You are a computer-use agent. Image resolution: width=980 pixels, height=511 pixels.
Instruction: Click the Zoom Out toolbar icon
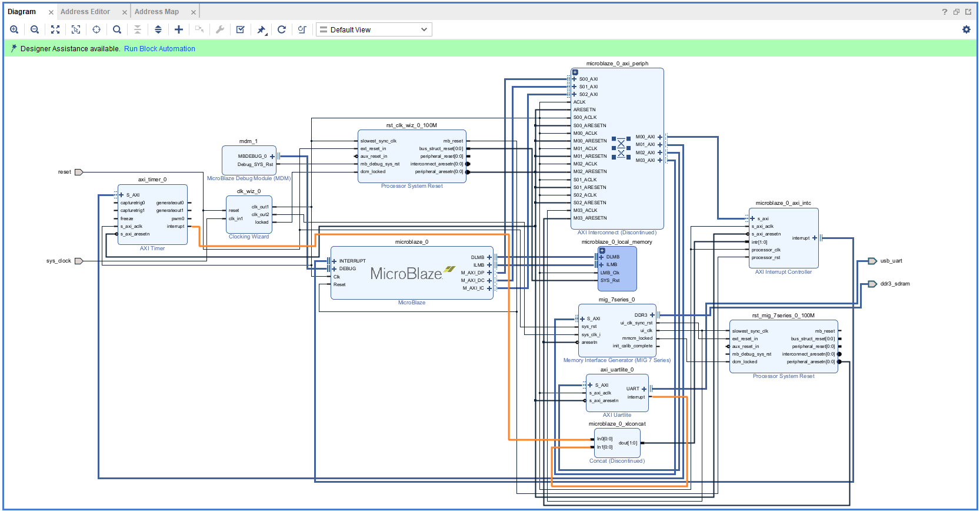coord(35,29)
